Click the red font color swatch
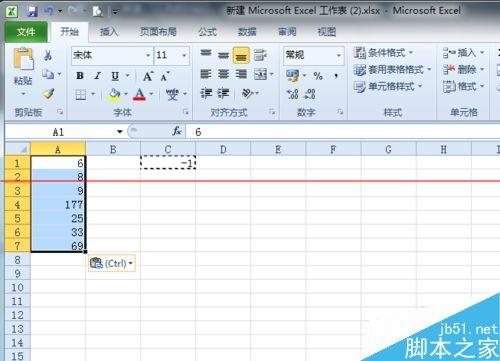 (x=140, y=94)
